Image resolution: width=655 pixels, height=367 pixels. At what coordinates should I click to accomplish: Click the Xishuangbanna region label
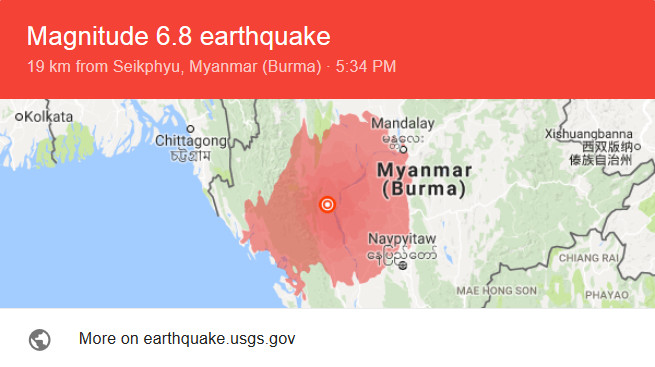click(x=589, y=134)
